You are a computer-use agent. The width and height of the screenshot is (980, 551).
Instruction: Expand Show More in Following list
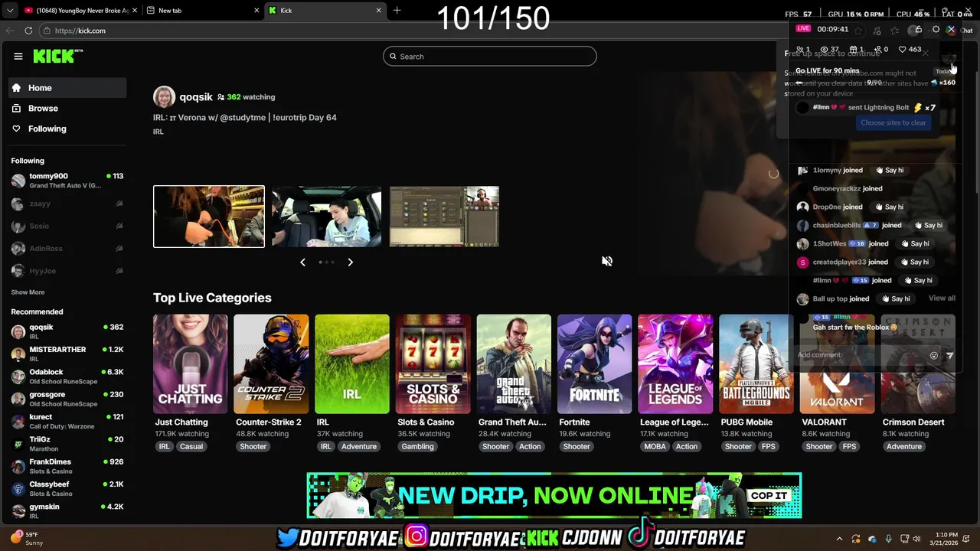28,292
